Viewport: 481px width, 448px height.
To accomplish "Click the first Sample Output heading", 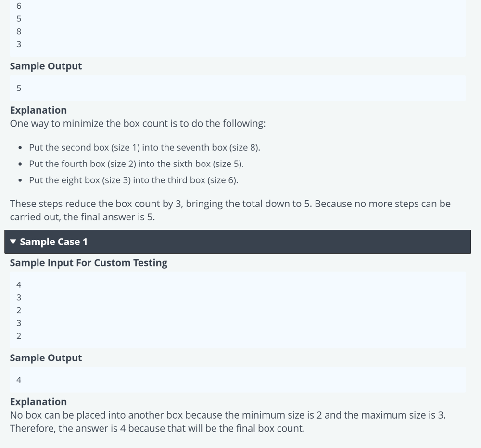I will point(46,66).
